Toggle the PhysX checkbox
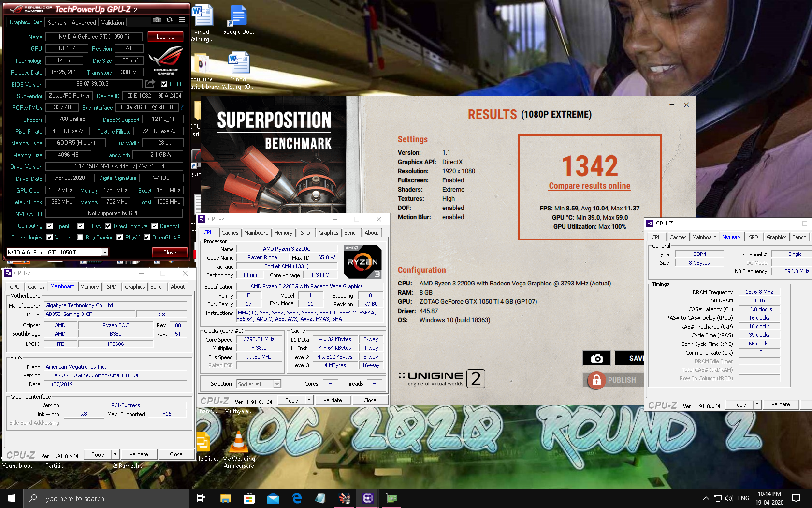This screenshot has height=508, width=812. click(x=119, y=238)
